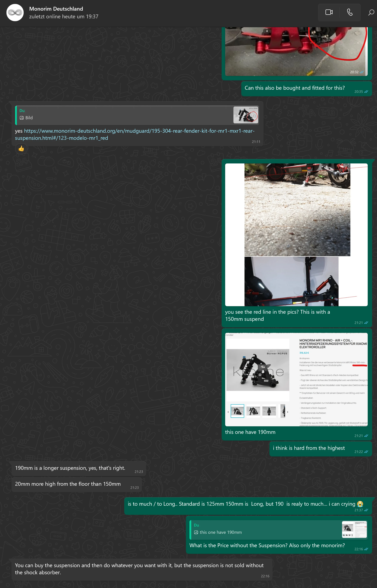The image size is (377, 588).
Task: Click the Monorim Deutschland contact name
Action: 56,9
